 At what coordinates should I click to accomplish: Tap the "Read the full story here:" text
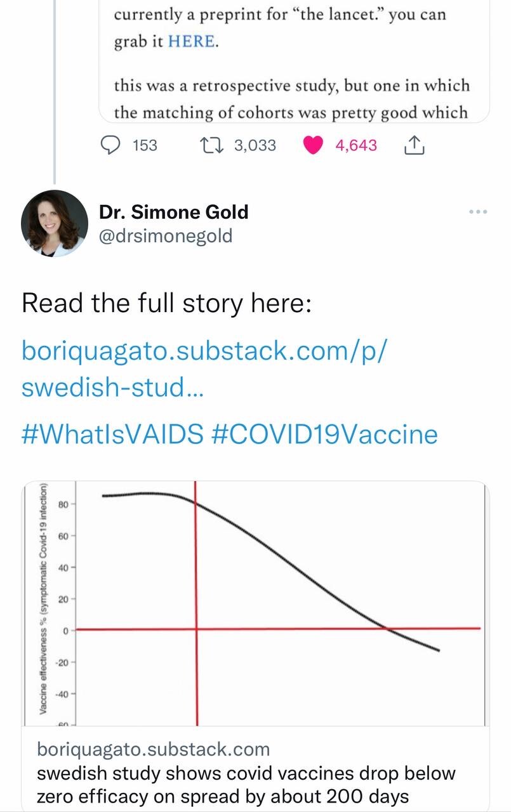tap(166, 303)
